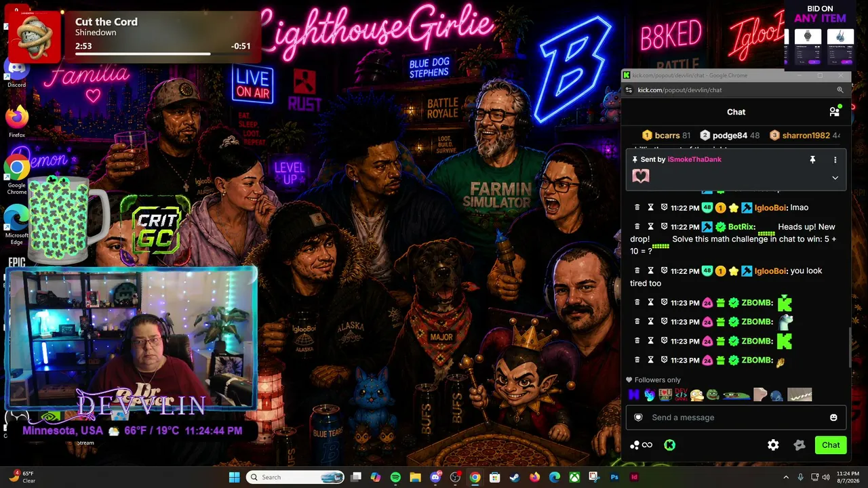Timeout IglooBoi on the 'lmao' message
This screenshot has height=488, width=868.
point(650,207)
